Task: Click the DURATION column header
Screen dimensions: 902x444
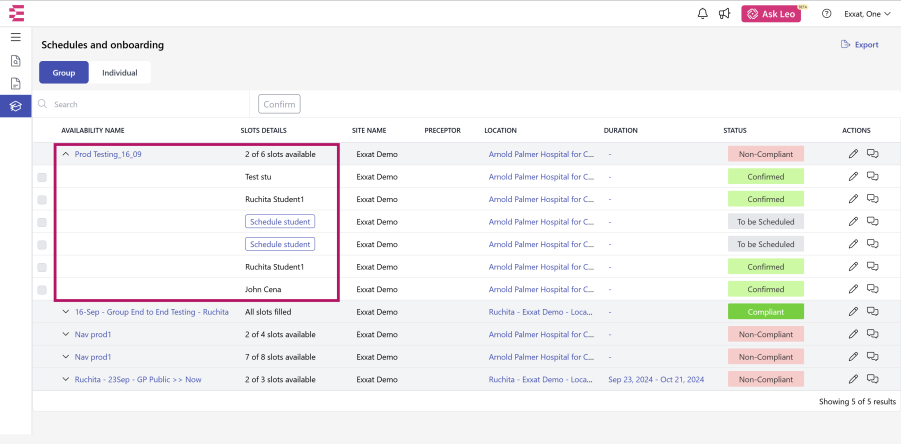Action: [x=621, y=131]
